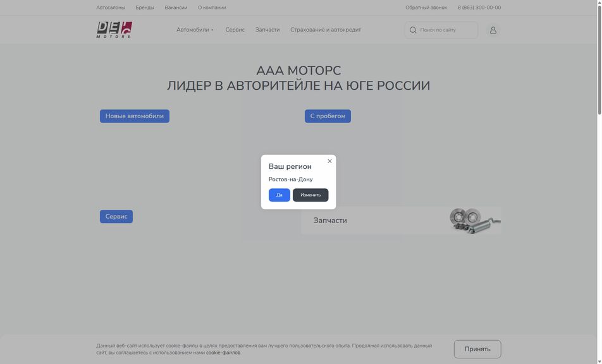This screenshot has height=364, width=602.
Task: Click the AAA Motors logo
Action: 114,30
